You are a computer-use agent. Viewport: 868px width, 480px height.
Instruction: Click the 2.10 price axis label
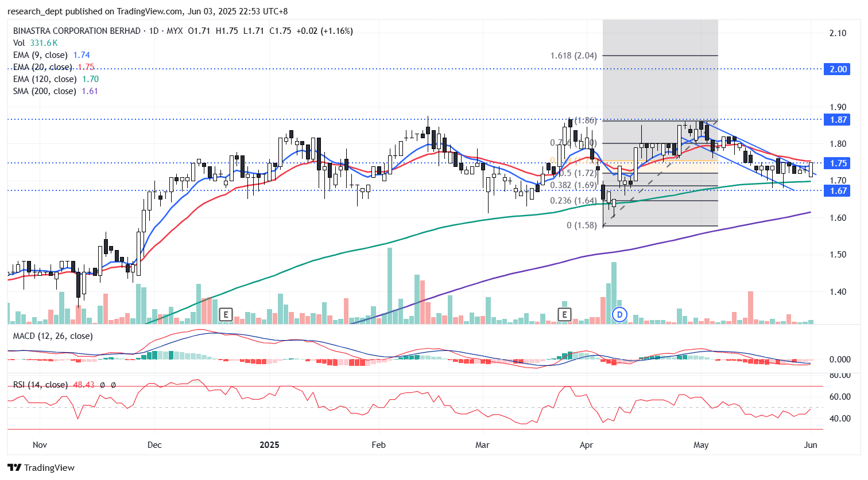point(838,33)
